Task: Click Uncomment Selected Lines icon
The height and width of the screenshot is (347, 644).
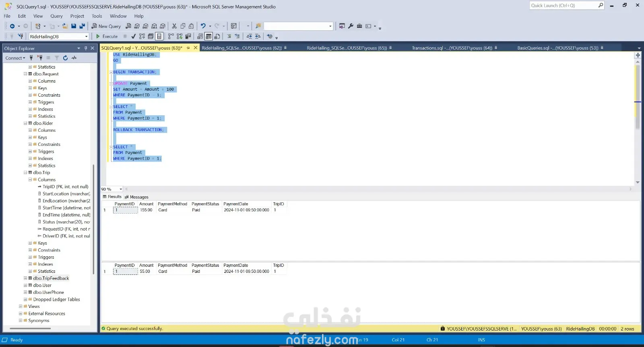Action: point(237,36)
